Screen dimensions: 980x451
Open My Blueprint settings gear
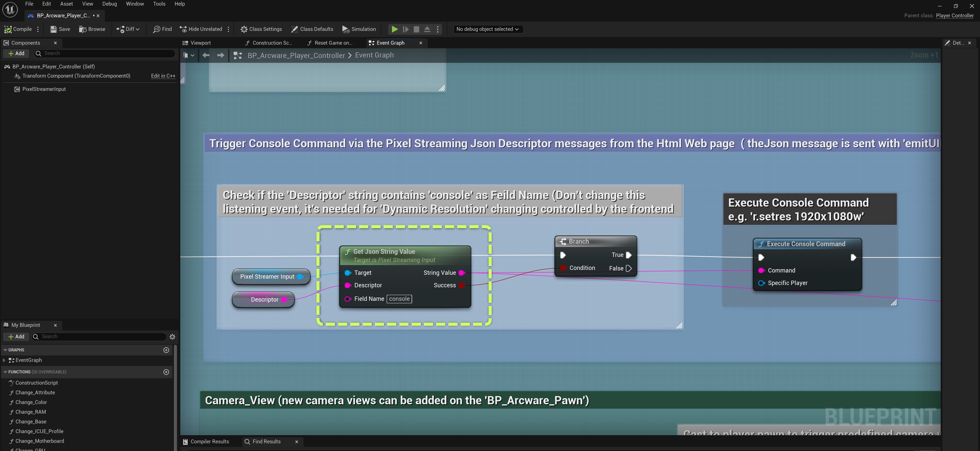[x=172, y=336]
